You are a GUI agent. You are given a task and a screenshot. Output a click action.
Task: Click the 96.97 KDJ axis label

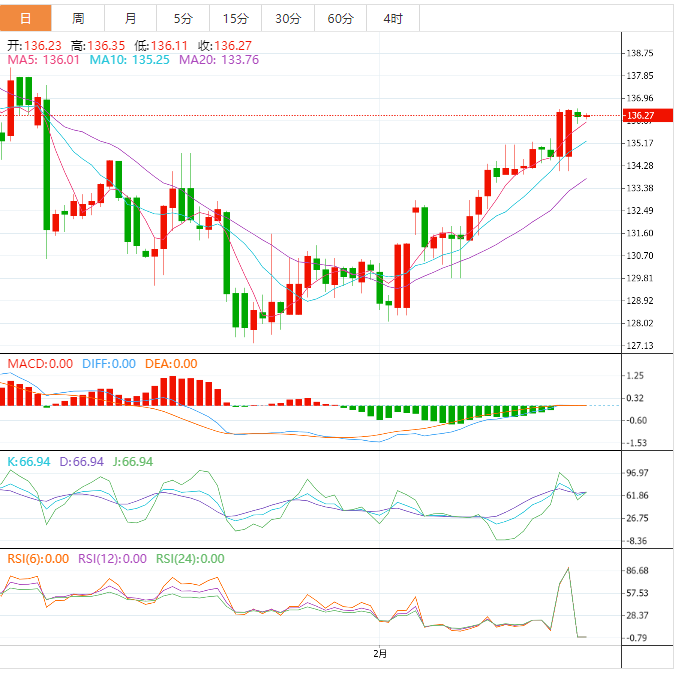[638, 473]
